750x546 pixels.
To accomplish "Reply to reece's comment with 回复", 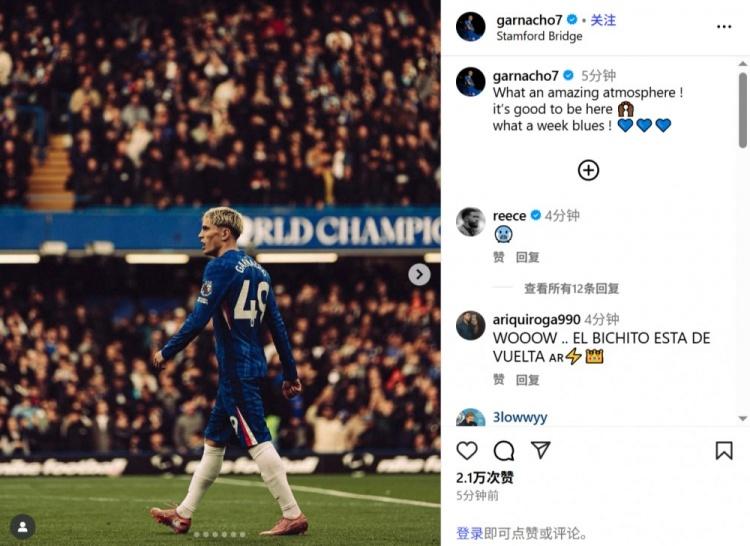I will [528, 257].
